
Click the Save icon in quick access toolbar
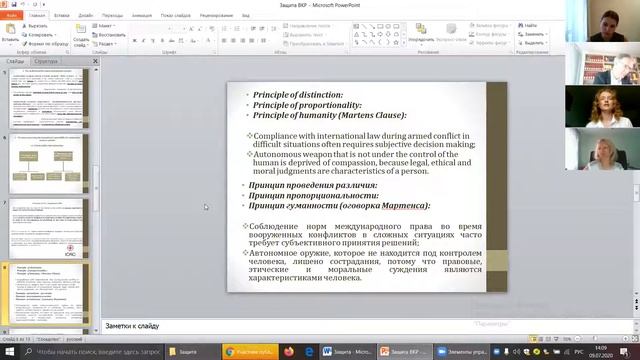click(14, 4)
